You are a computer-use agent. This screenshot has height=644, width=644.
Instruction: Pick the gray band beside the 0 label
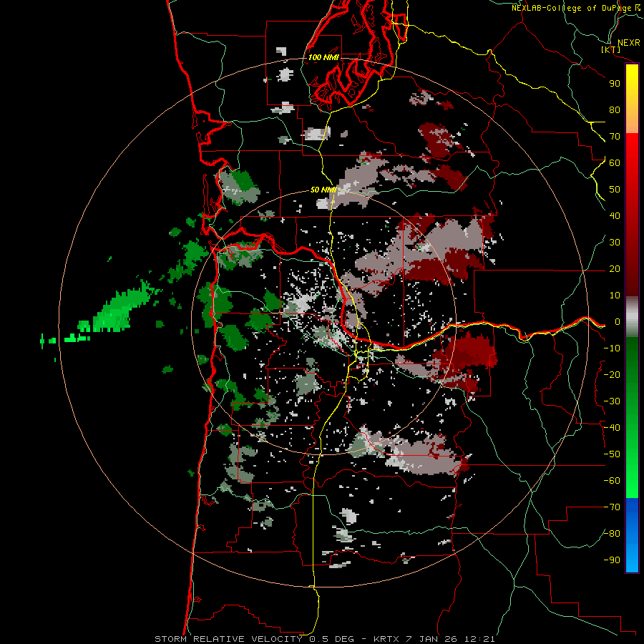click(x=632, y=317)
